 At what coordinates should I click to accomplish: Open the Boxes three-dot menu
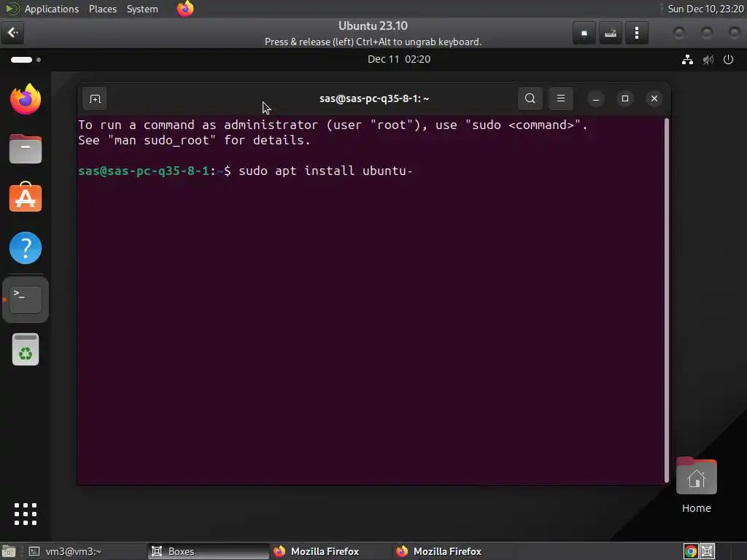[636, 33]
